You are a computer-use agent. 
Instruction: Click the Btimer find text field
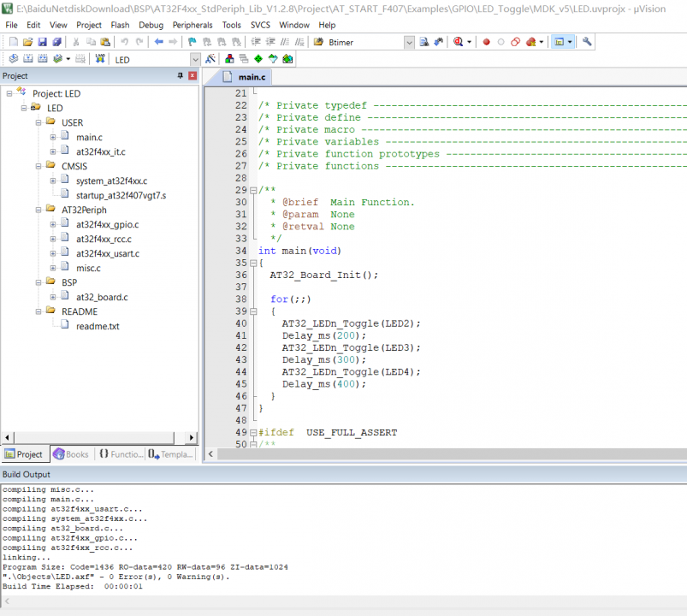[365, 43]
